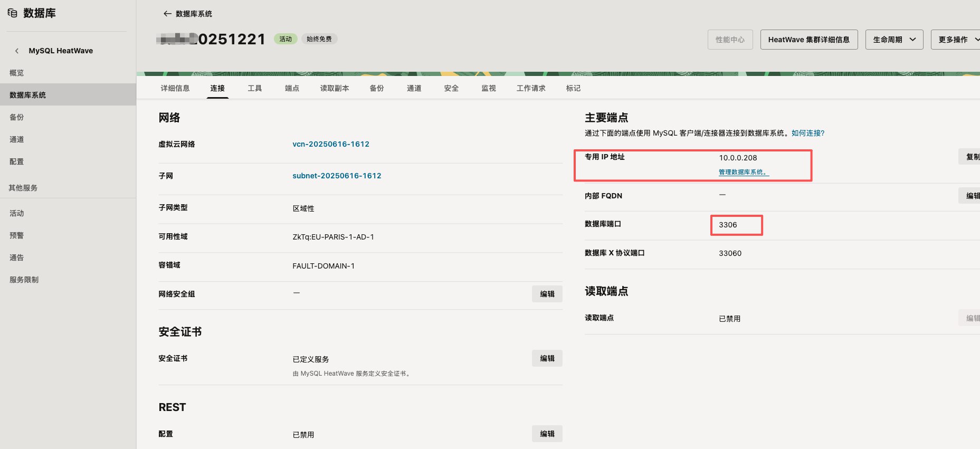The width and height of the screenshot is (980, 449).
Task: Switch to the 端点 tab
Action: pyautogui.click(x=292, y=88)
